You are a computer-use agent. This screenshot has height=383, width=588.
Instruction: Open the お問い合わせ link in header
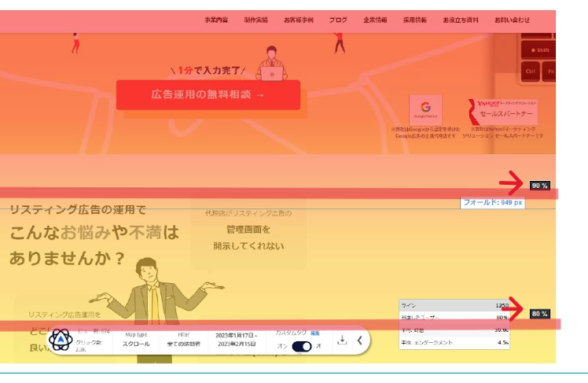512,20
